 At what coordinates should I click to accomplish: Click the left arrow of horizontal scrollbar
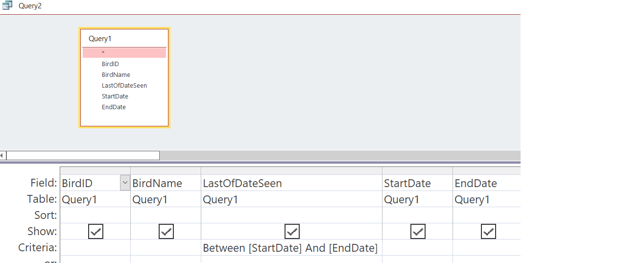pos(2,156)
